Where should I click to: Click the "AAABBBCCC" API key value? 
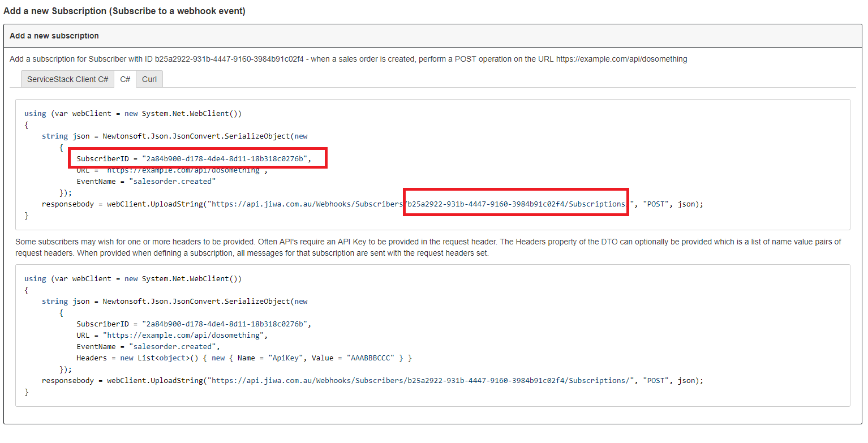coord(372,358)
